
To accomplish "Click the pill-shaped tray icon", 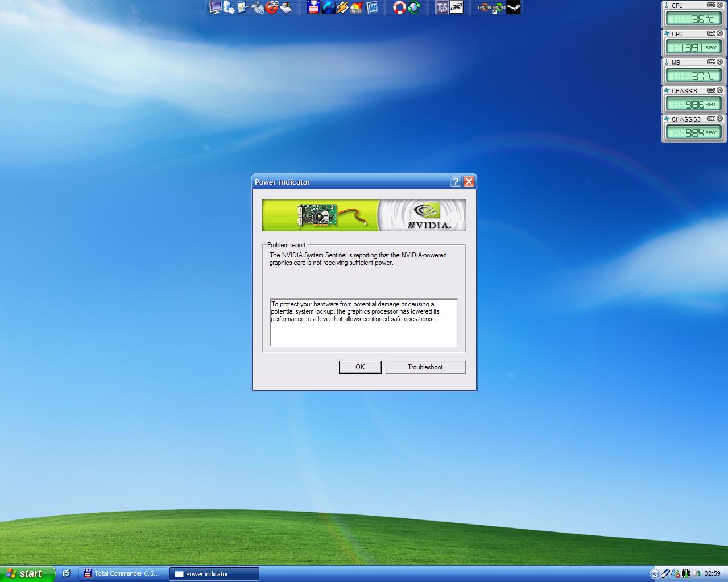I will point(665,573).
